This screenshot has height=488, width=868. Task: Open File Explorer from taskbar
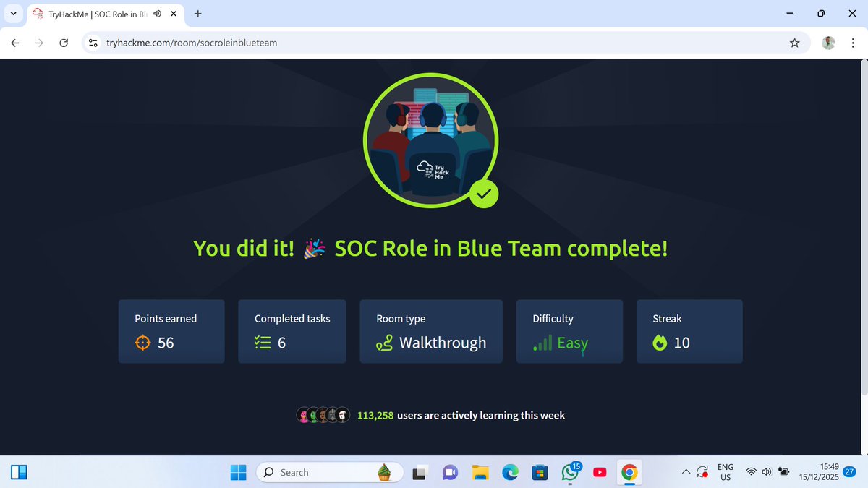coord(480,472)
